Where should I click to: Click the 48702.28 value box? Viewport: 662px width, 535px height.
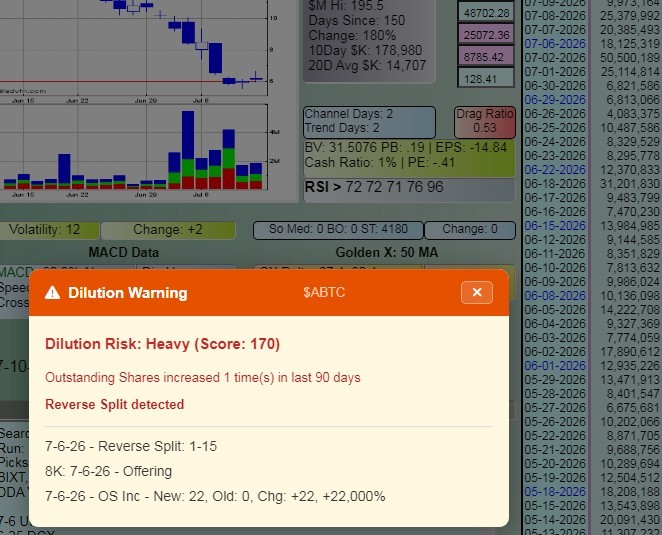click(x=486, y=13)
